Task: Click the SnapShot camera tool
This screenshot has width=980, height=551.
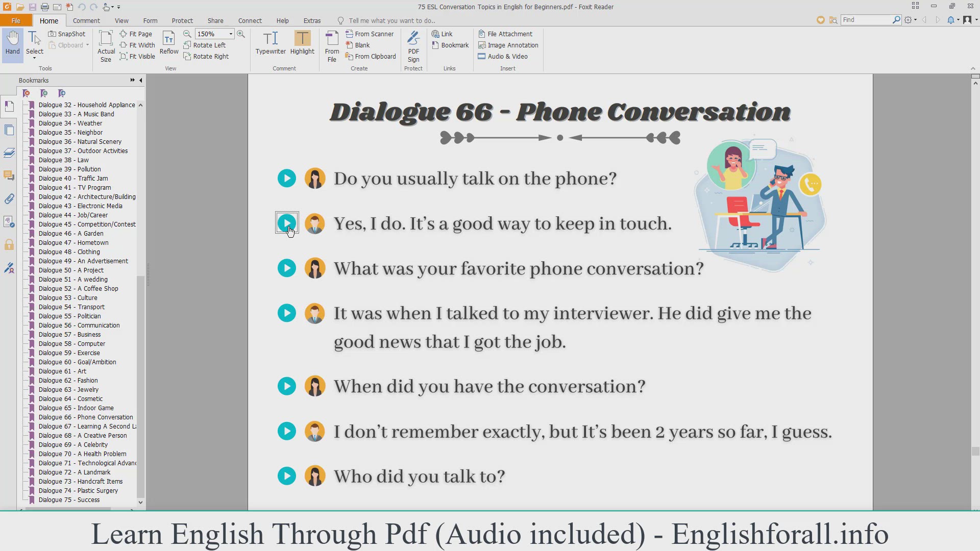Action: tap(67, 34)
